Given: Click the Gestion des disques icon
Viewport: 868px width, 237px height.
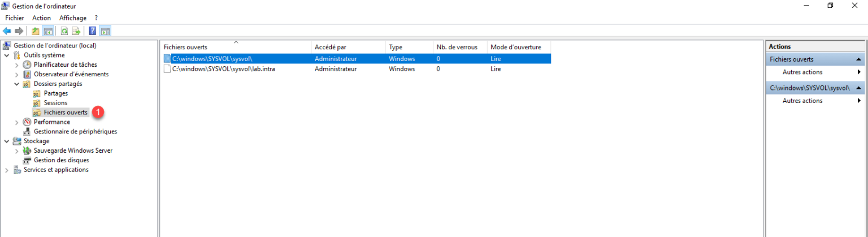Looking at the screenshot, I should [27, 161].
